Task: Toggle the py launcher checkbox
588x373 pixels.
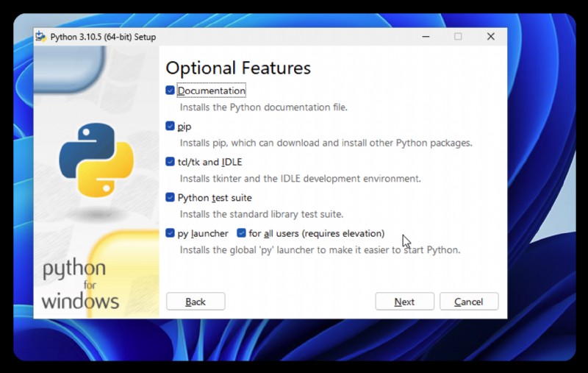Action: pos(170,233)
